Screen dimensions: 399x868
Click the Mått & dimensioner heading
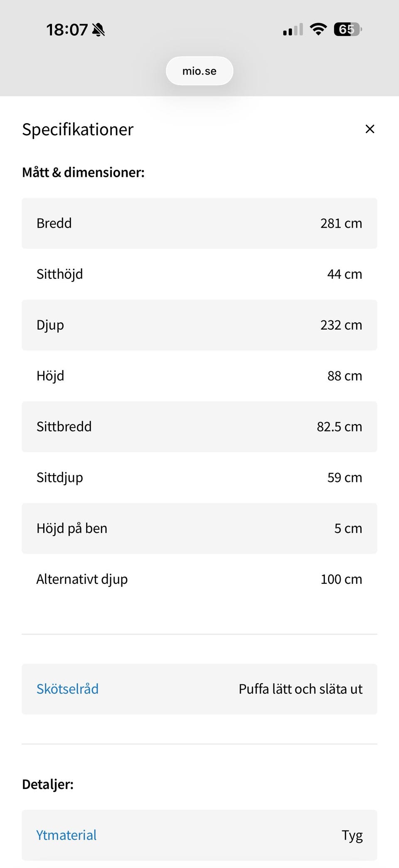[83, 172]
